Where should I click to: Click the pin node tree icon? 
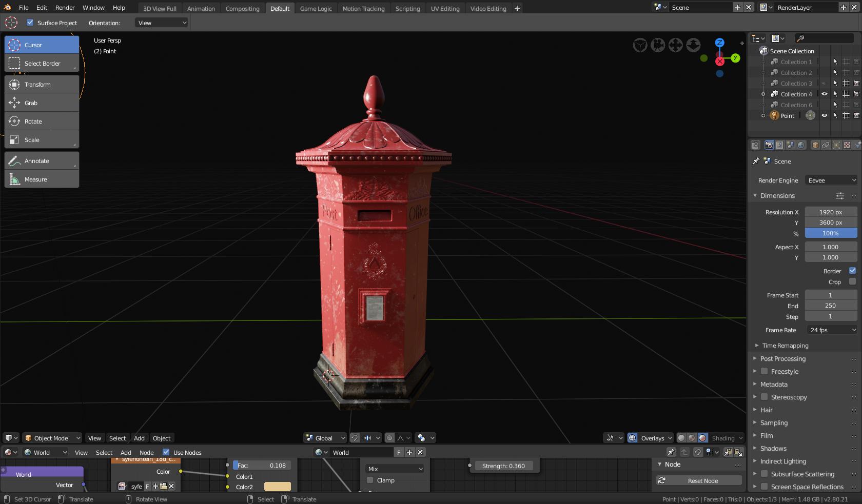(671, 452)
